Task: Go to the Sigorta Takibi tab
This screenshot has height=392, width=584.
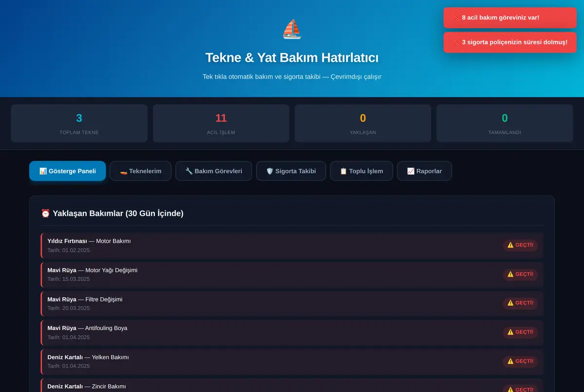Action: (x=291, y=171)
